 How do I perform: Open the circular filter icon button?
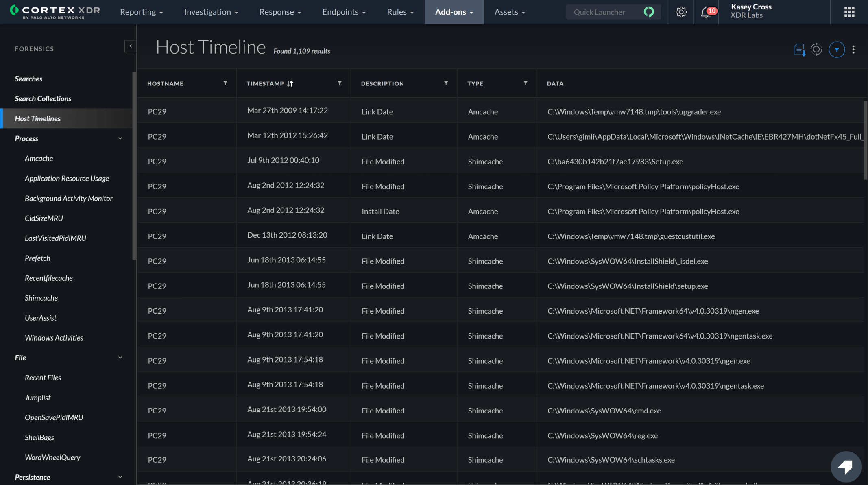(836, 50)
